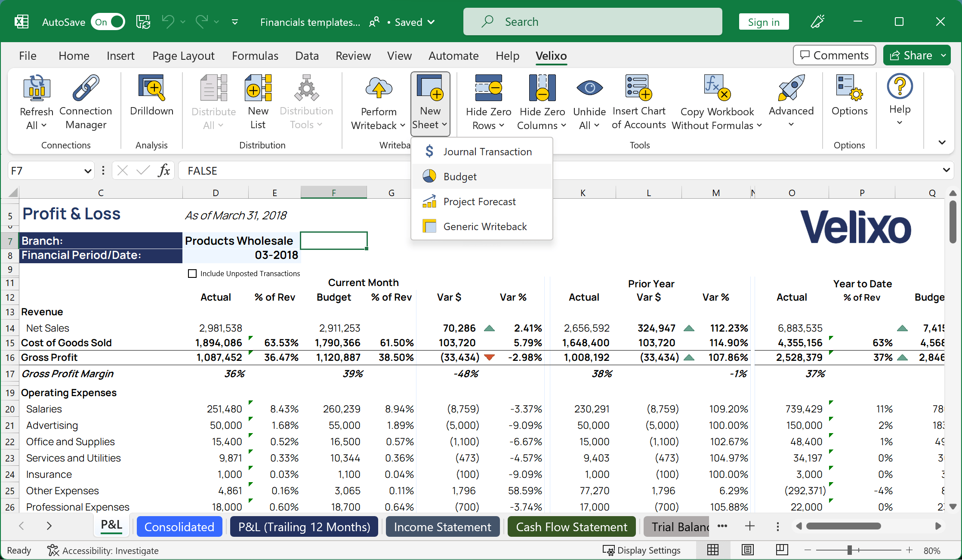Expand the Name Box dropdown
This screenshot has width=962, height=560.
tap(88, 171)
